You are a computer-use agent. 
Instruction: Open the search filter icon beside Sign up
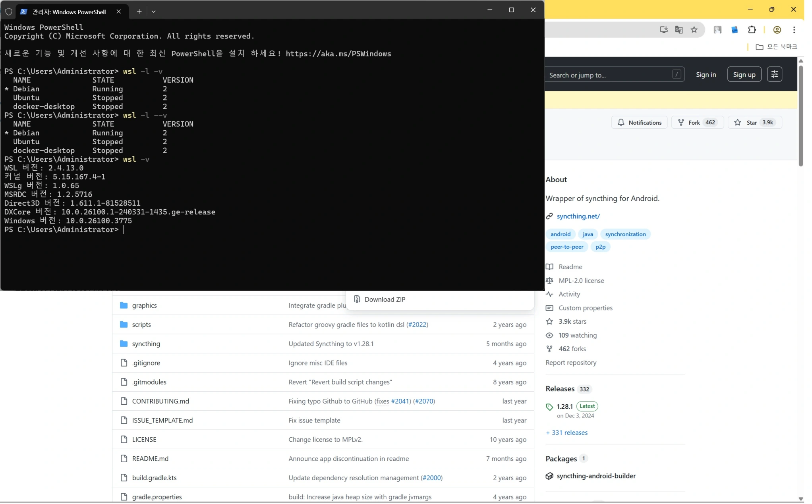tap(775, 74)
